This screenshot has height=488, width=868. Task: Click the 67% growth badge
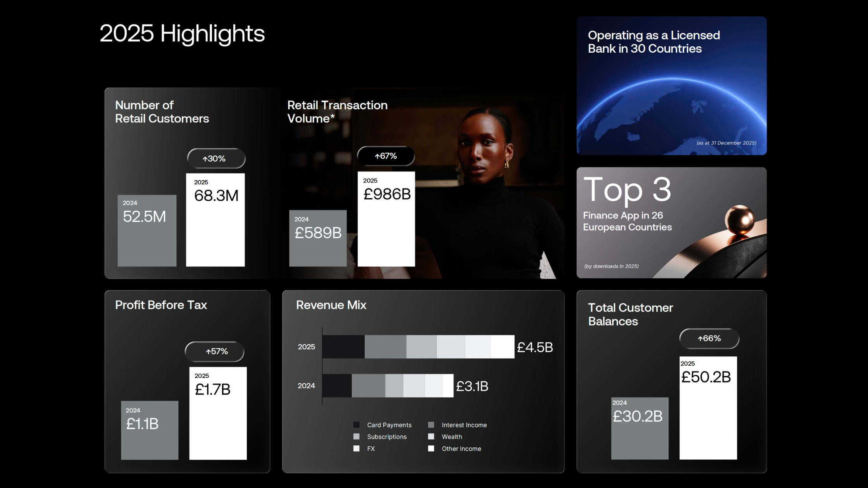click(386, 156)
